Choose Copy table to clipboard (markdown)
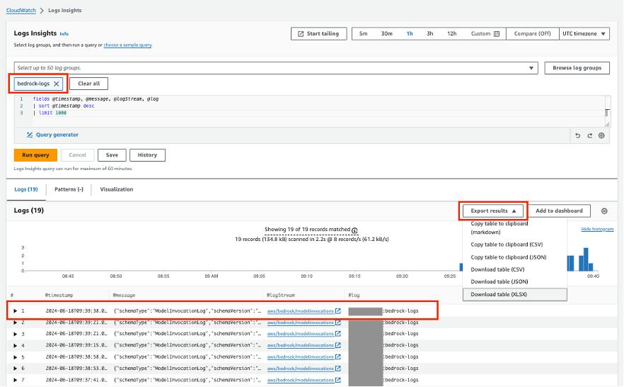The height and width of the screenshot is (387, 624). (499, 228)
